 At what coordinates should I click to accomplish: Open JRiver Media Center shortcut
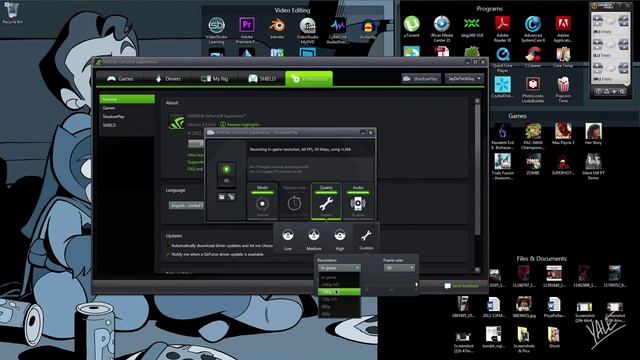[442, 29]
